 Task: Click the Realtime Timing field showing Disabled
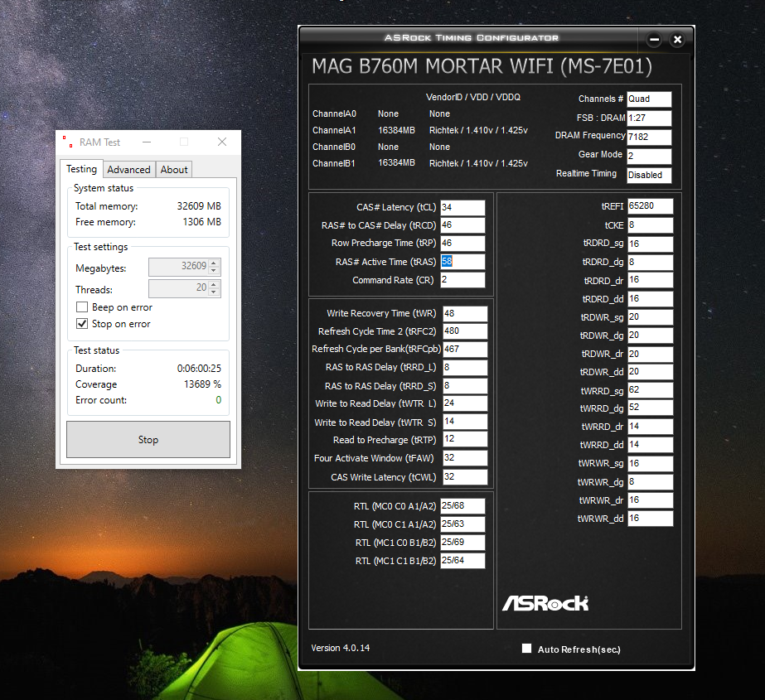pyautogui.click(x=649, y=175)
